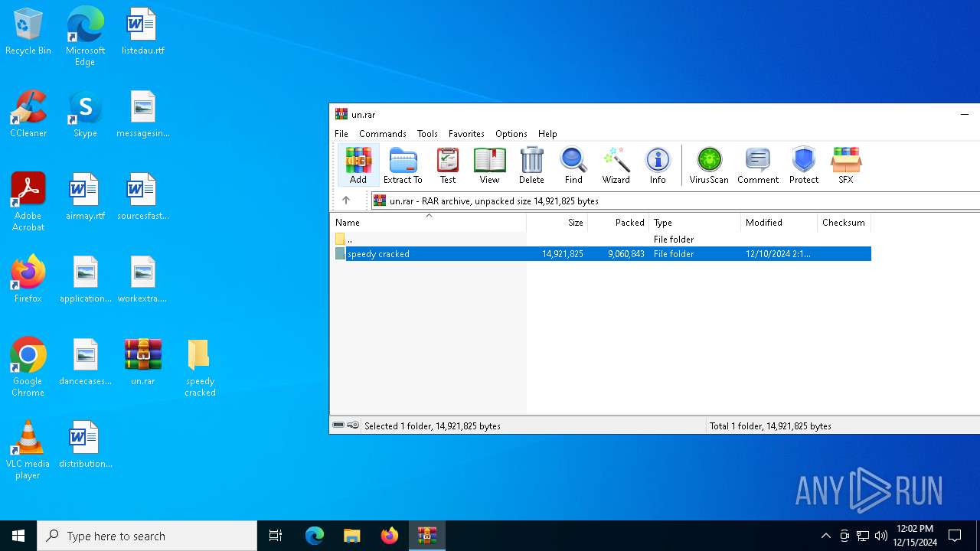
Task: Sort by the Checksum column header
Action: (x=844, y=223)
